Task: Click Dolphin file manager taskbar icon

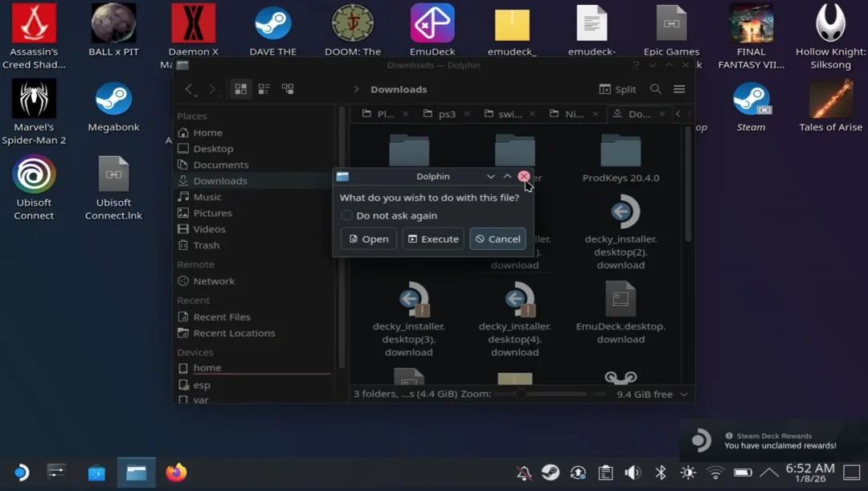Action: (x=136, y=473)
